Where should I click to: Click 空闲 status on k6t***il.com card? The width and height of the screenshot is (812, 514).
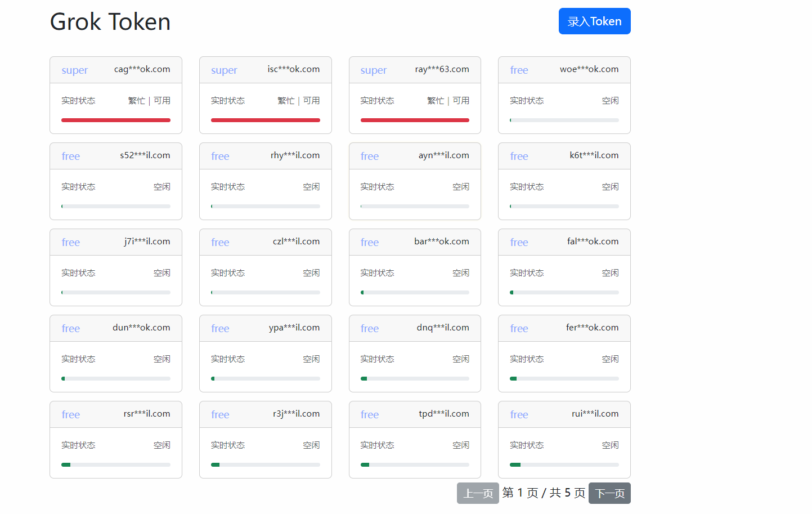point(610,187)
